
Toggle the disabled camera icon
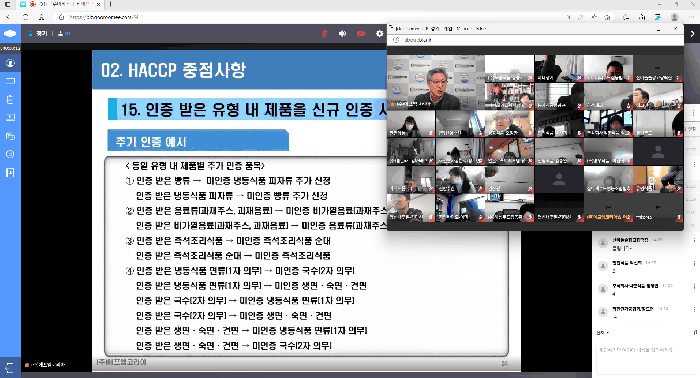361,33
